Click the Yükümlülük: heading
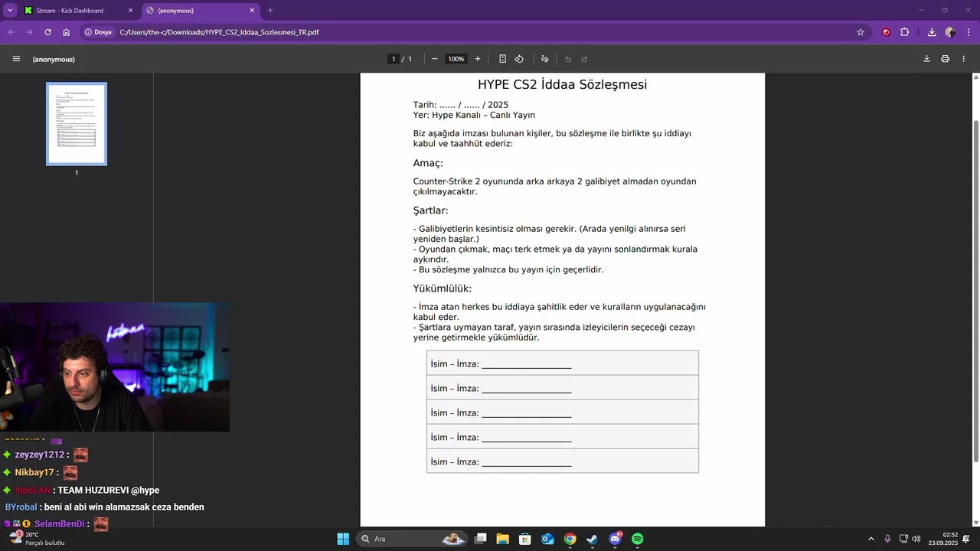This screenshot has width=980, height=551. point(443,289)
